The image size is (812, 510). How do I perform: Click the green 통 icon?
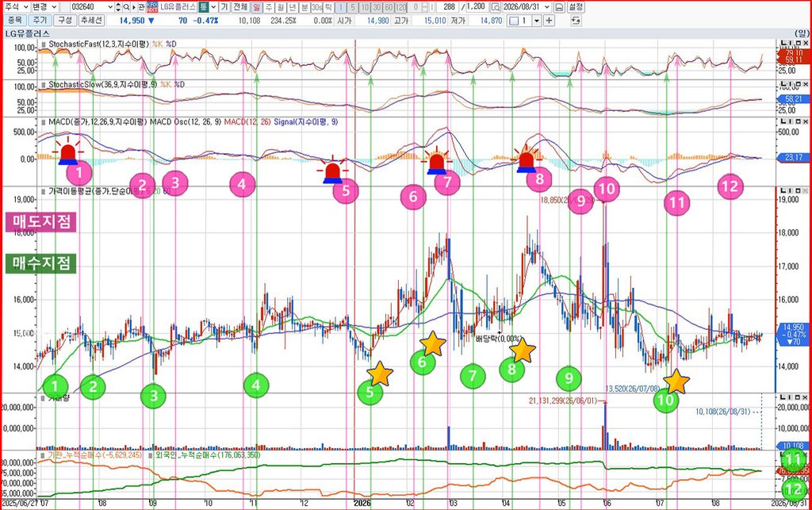204,7
